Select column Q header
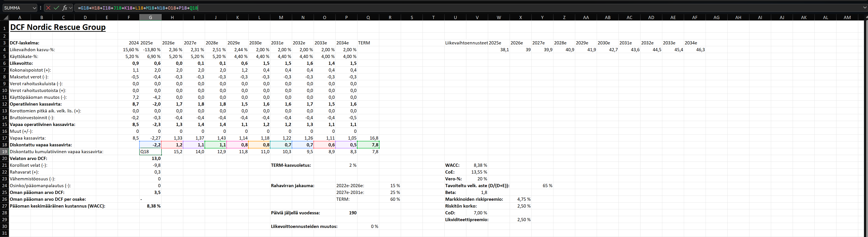The height and width of the screenshot is (237, 868). pyautogui.click(x=368, y=17)
